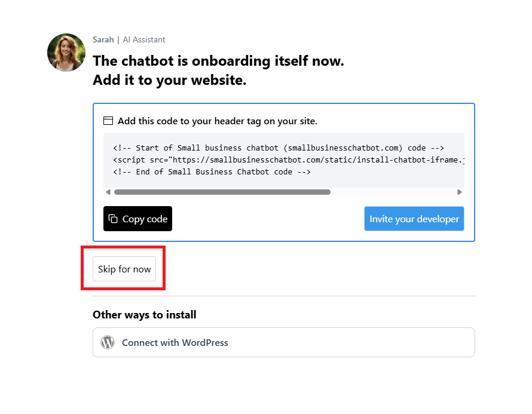Click the right arrow of the code scrollbar

(x=460, y=192)
